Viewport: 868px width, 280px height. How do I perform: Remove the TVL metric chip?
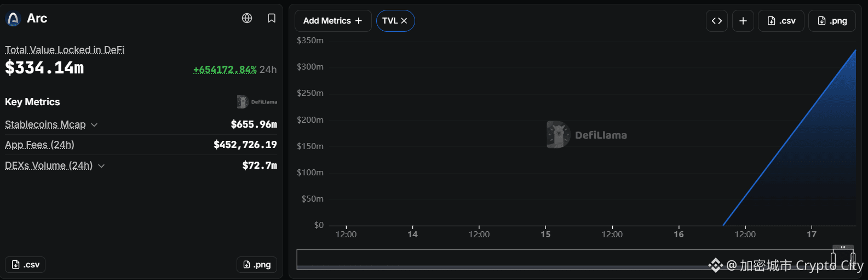(404, 21)
